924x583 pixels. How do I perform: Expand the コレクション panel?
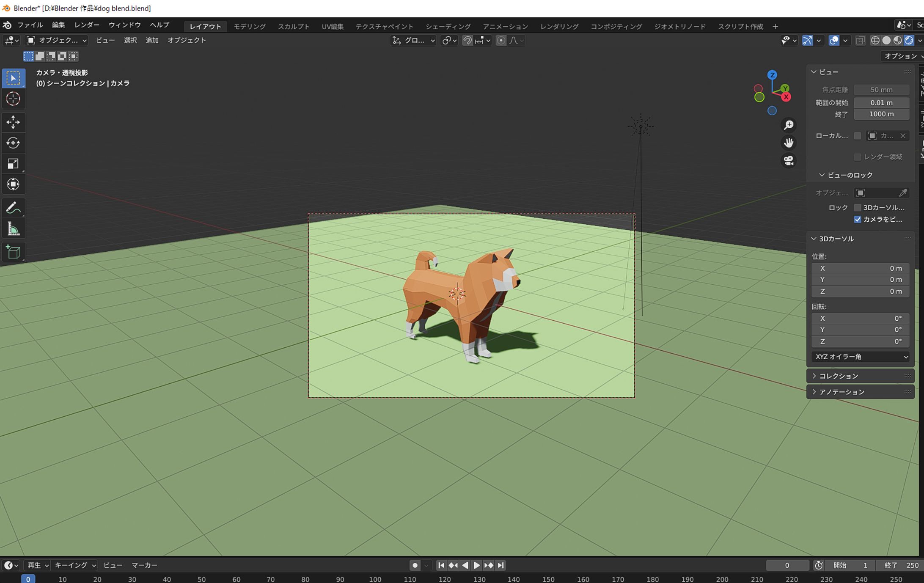[839, 376]
